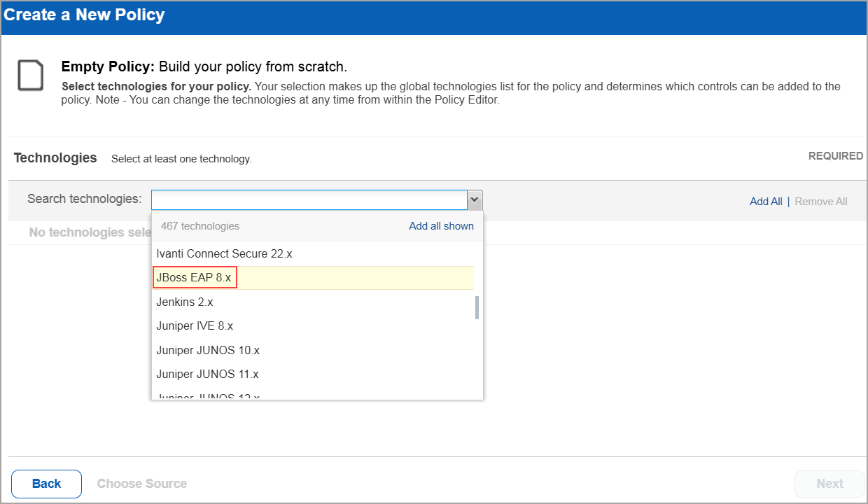Click the technologies list scrollbar thumb
The height and width of the screenshot is (504, 868).
click(x=477, y=307)
